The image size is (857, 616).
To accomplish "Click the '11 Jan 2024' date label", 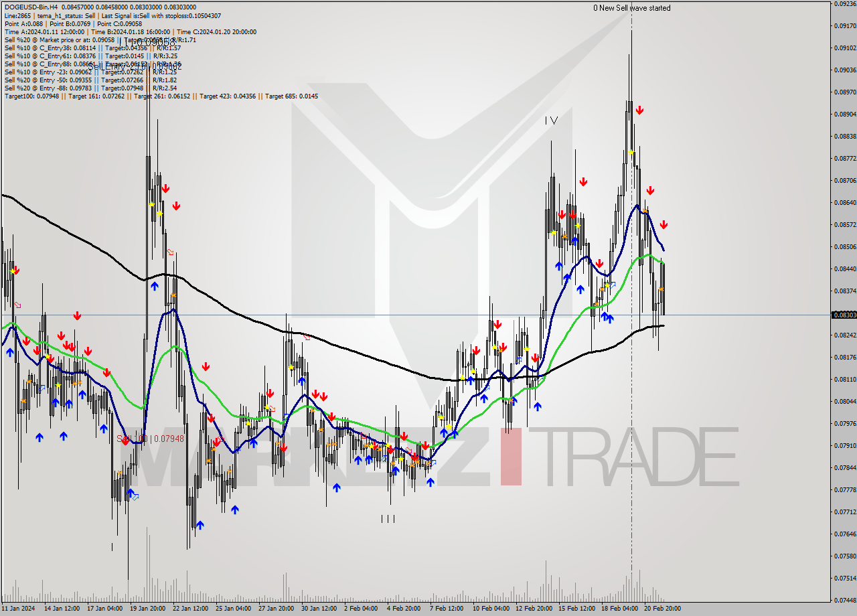I will (18, 609).
